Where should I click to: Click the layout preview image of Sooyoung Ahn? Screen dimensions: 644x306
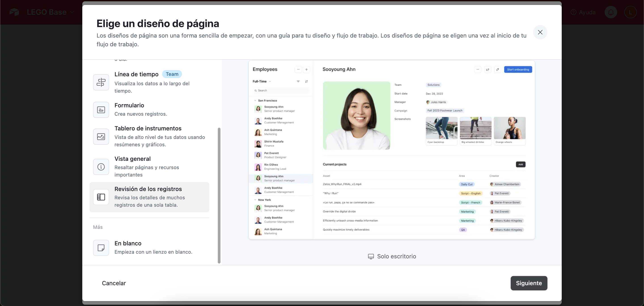356,115
